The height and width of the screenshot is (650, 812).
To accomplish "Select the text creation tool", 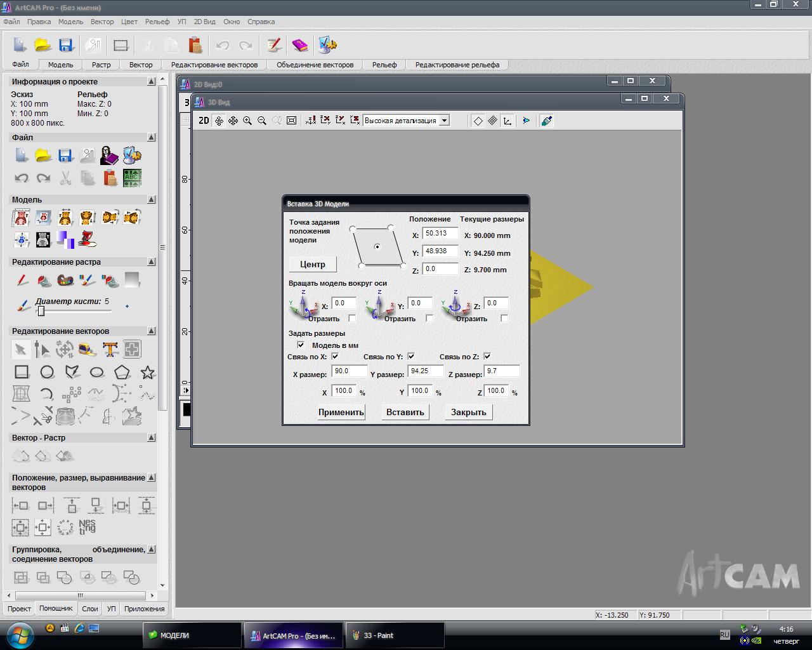I will tap(110, 349).
